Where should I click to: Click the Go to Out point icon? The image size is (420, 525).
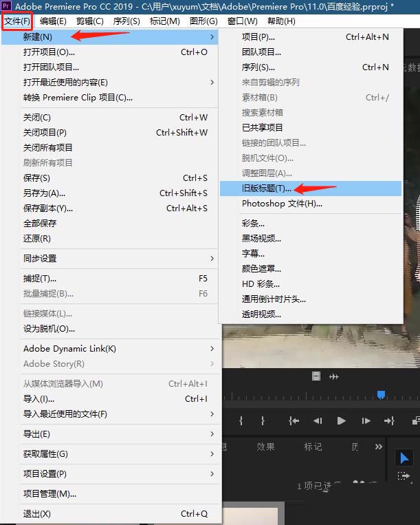click(x=389, y=420)
